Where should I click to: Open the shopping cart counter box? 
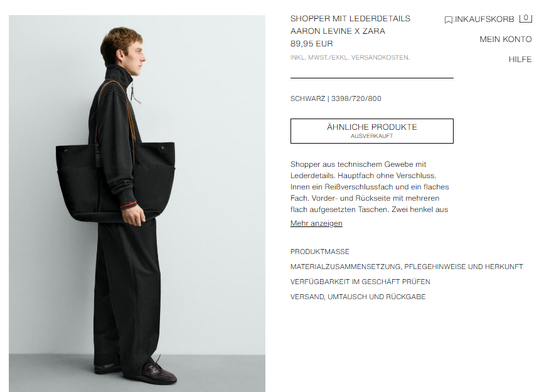pos(526,18)
